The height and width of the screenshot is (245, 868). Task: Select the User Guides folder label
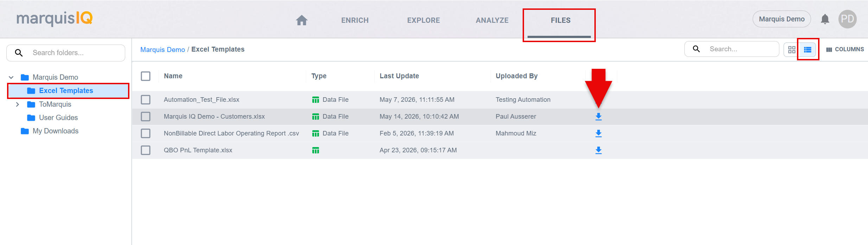[x=58, y=118]
